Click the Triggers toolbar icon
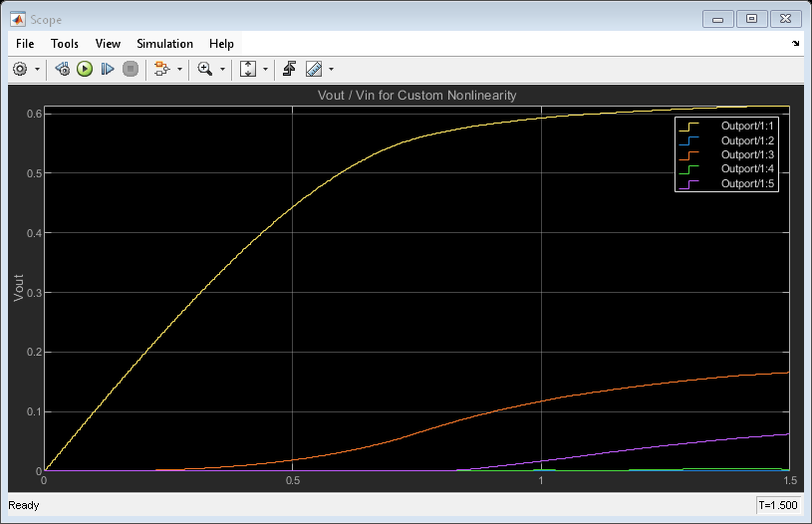812x524 pixels. pos(290,69)
